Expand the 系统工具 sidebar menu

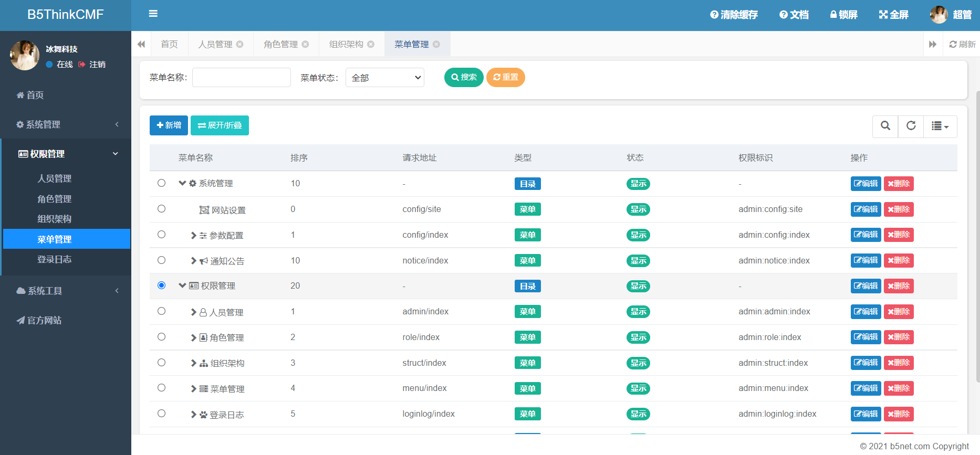(66, 291)
